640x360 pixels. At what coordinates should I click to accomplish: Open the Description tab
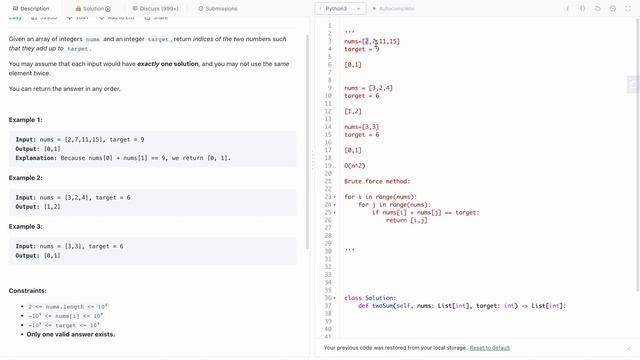pos(31,9)
